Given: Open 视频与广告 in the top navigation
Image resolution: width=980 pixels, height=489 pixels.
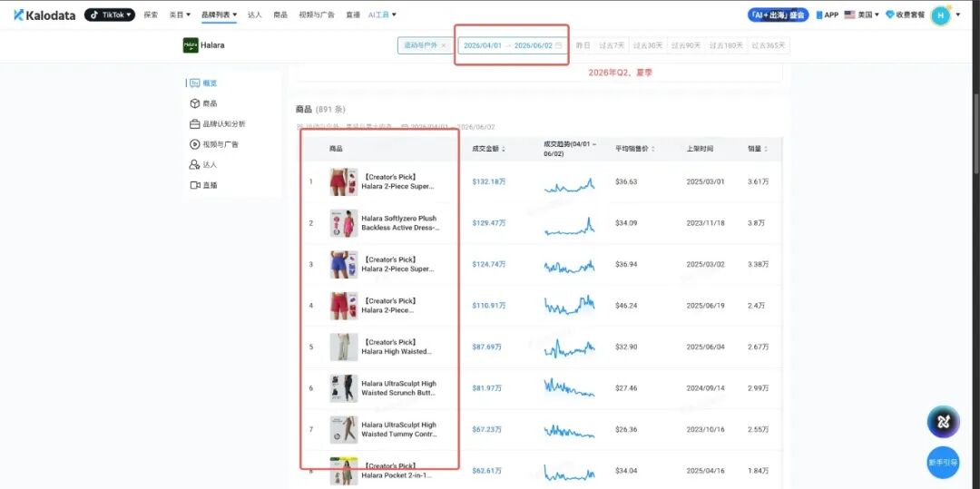Looking at the screenshot, I should 317,15.
